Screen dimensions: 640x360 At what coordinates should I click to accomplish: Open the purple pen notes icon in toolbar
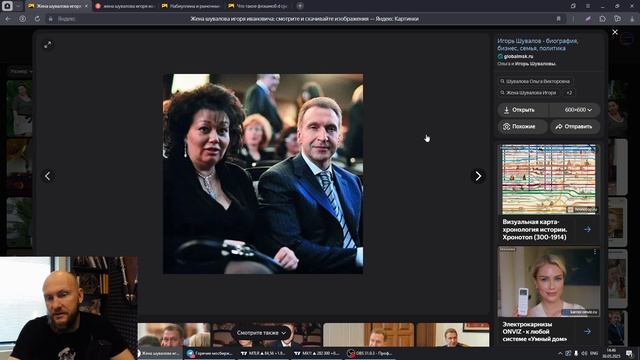pos(588,19)
